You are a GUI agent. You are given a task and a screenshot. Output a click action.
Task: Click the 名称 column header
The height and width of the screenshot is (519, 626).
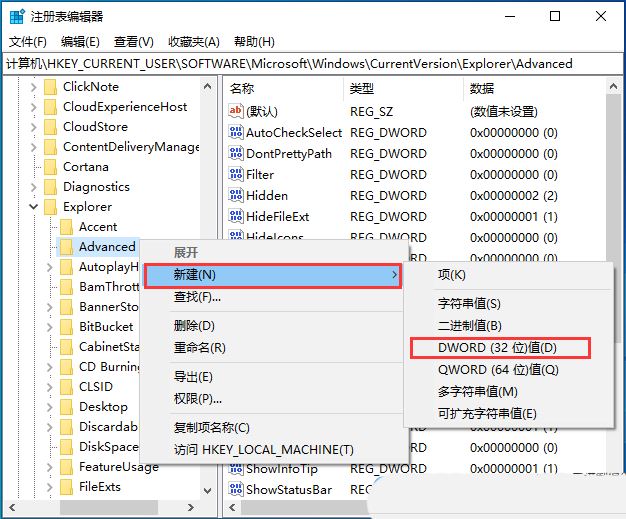(283, 88)
